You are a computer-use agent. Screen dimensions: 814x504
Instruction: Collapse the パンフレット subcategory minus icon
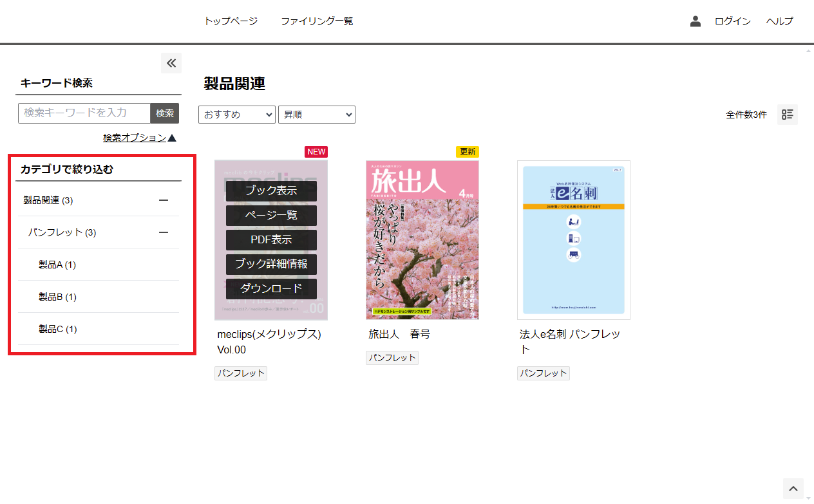click(164, 232)
